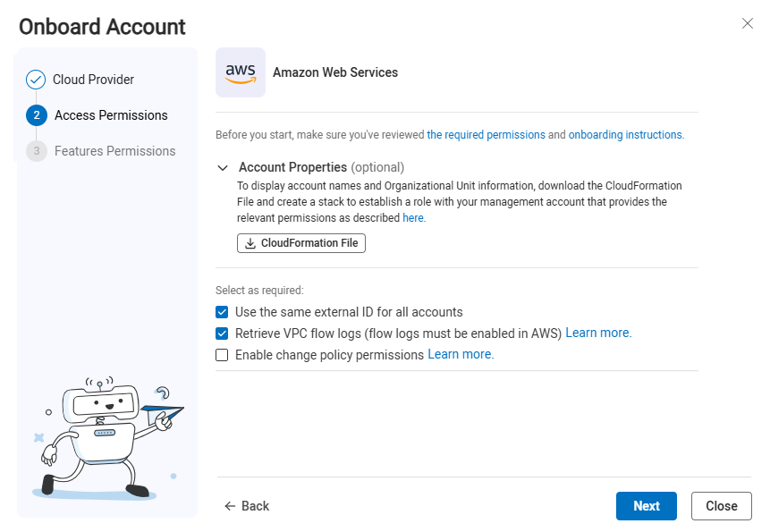This screenshot has width=770, height=532.
Task: Open the onboarding instructions link
Action: pos(626,135)
